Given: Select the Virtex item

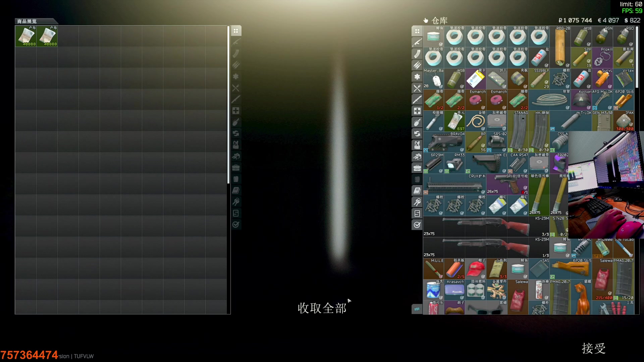Looking at the screenshot, I should (624, 79).
